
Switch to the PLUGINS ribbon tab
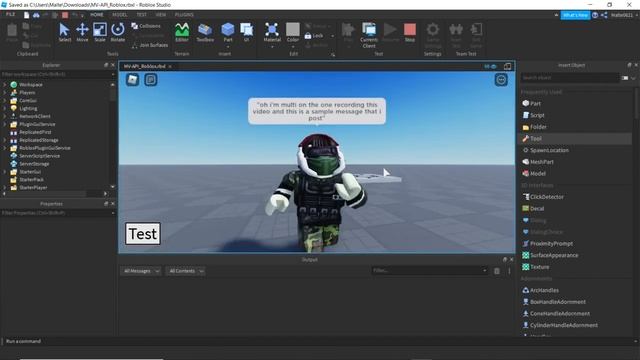pyautogui.click(x=184, y=15)
